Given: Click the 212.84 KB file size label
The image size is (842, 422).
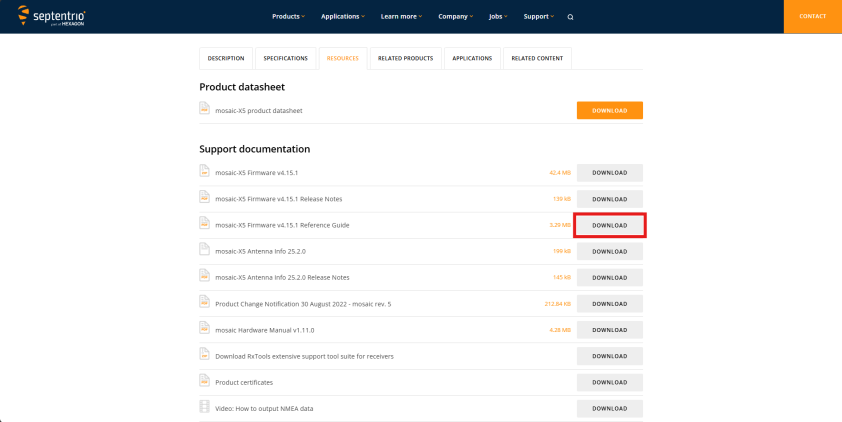Looking at the screenshot, I should click(x=557, y=304).
